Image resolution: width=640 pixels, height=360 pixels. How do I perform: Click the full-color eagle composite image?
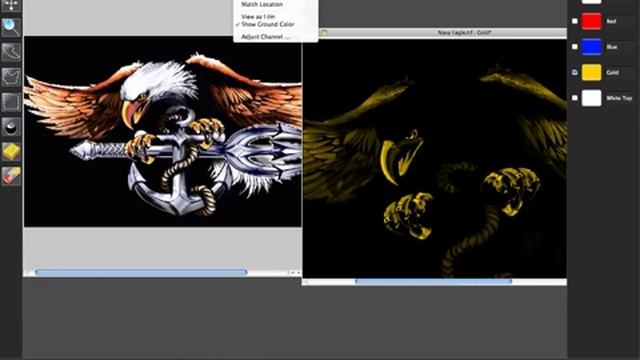click(x=162, y=131)
